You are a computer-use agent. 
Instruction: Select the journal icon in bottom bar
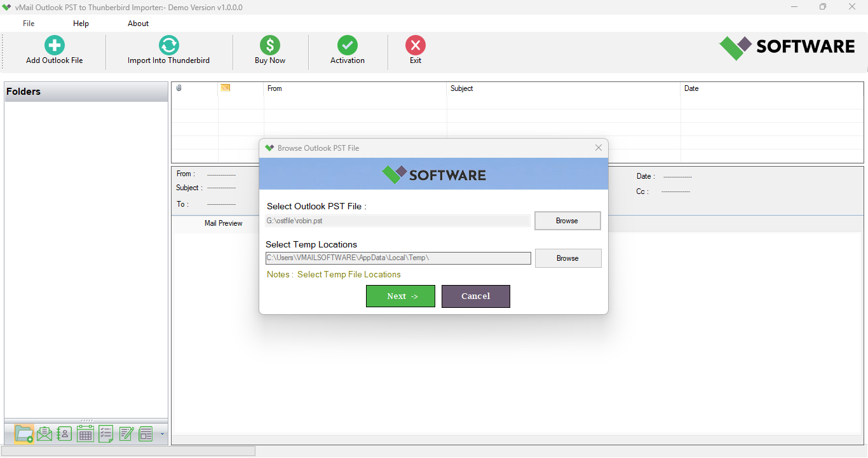coord(146,434)
